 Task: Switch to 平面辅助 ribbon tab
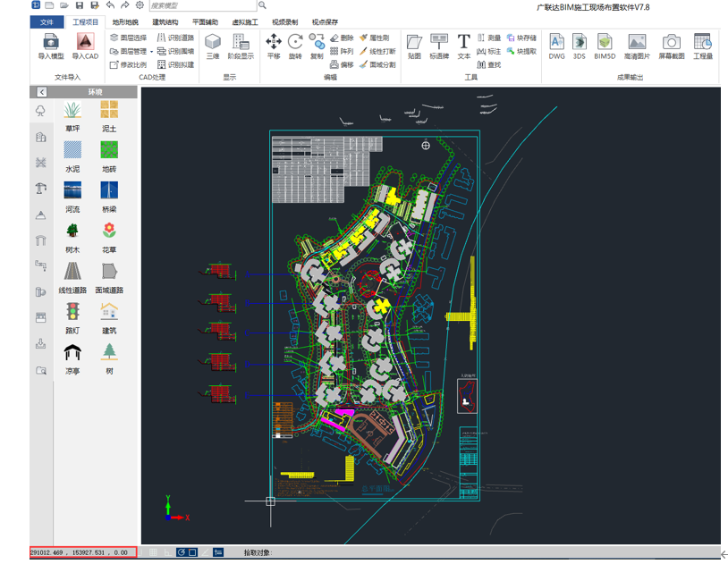pyautogui.click(x=205, y=21)
